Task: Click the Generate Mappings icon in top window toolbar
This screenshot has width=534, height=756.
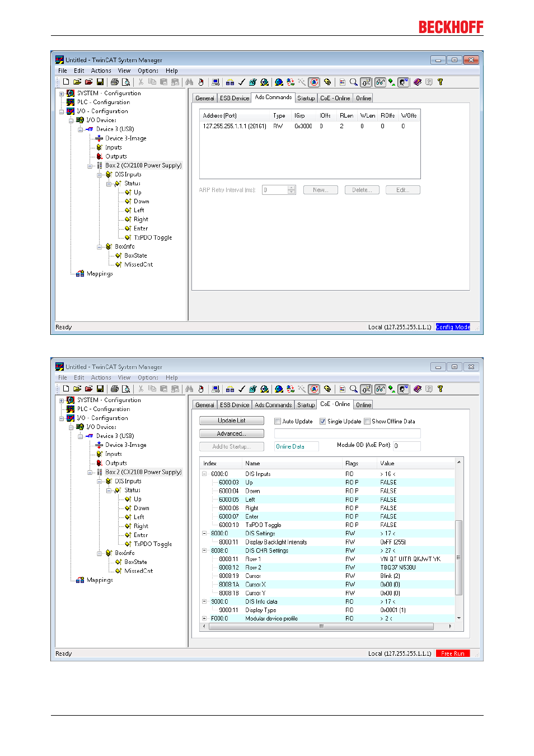Action: click(x=230, y=82)
